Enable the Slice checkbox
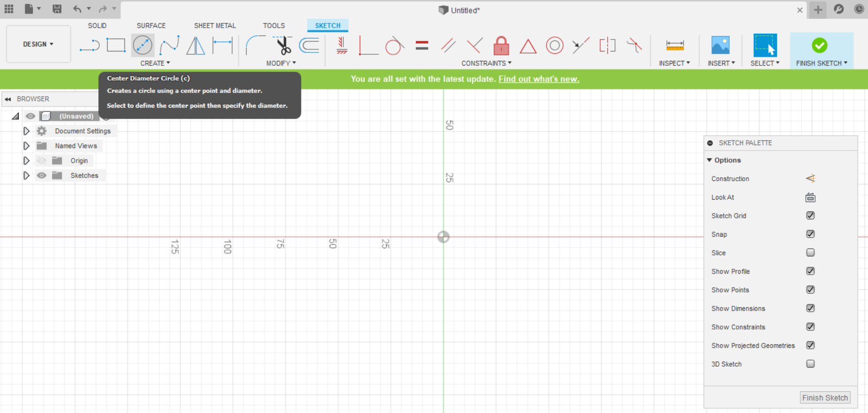This screenshot has height=413, width=868. (x=811, y=252)
